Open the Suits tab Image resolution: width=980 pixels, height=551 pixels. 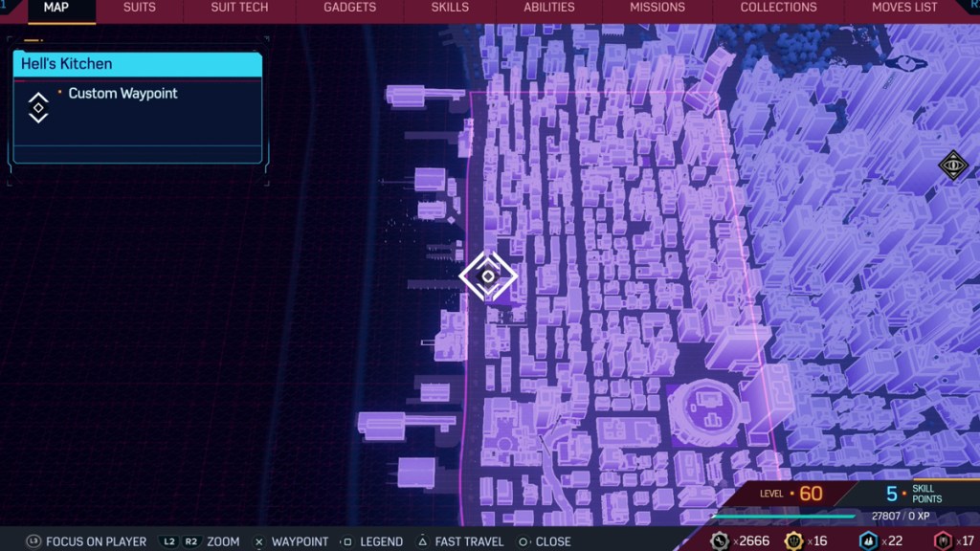pyautogui.click(x=140, y=8)
